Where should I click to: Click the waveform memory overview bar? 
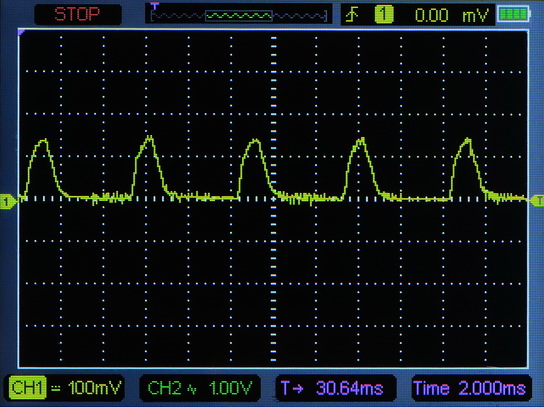239,16
